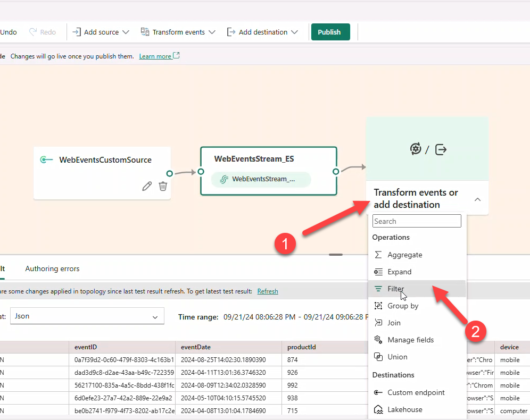Choose Custom endpoint destination
This screenshot has width=530, height=420.
pos(416,392)
